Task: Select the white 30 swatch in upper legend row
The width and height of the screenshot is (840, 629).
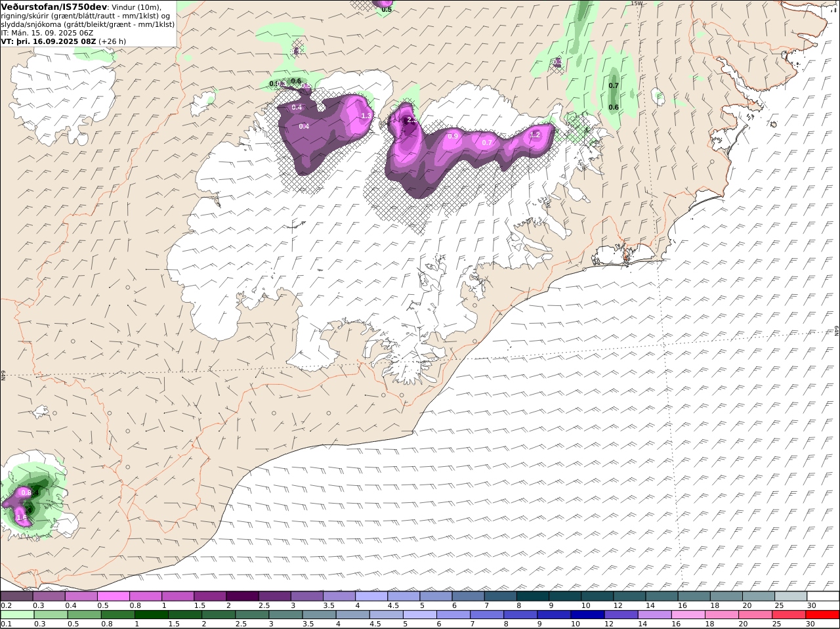Action: coord(823,596)
